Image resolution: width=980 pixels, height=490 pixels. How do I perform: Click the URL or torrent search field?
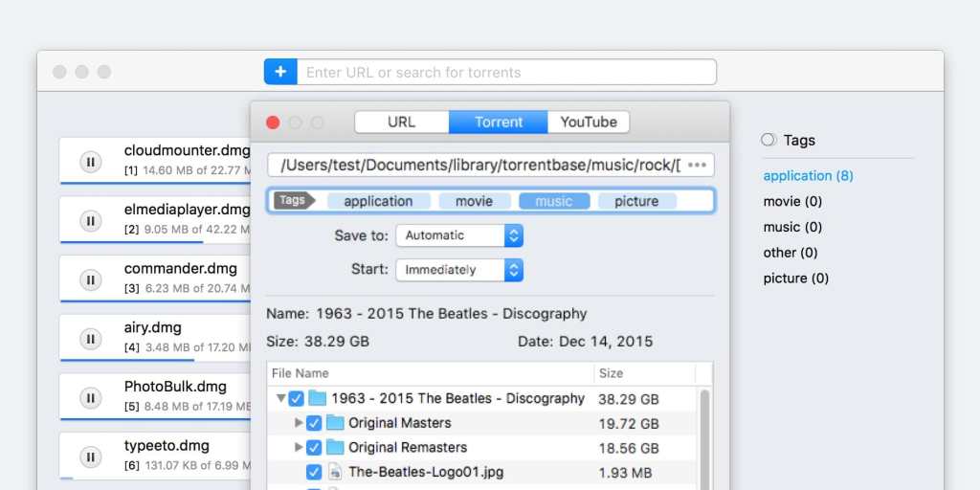point(507,72)
